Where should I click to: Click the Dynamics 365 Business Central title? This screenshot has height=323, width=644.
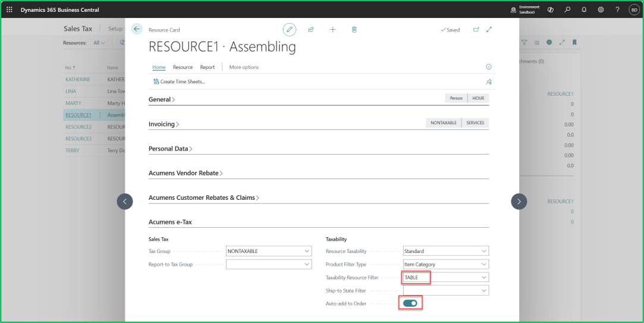click(x=60, y=10)
